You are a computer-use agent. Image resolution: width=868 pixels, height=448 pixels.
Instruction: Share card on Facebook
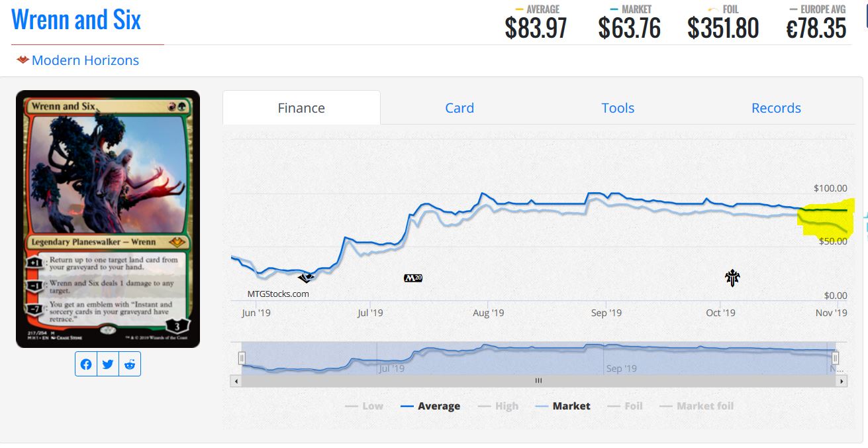coord(86,364)
